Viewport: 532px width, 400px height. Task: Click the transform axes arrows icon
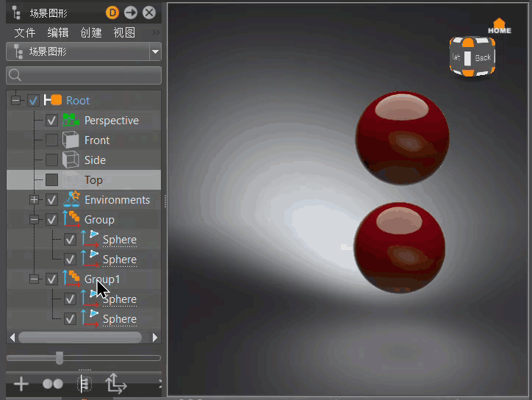pos(115,384)
